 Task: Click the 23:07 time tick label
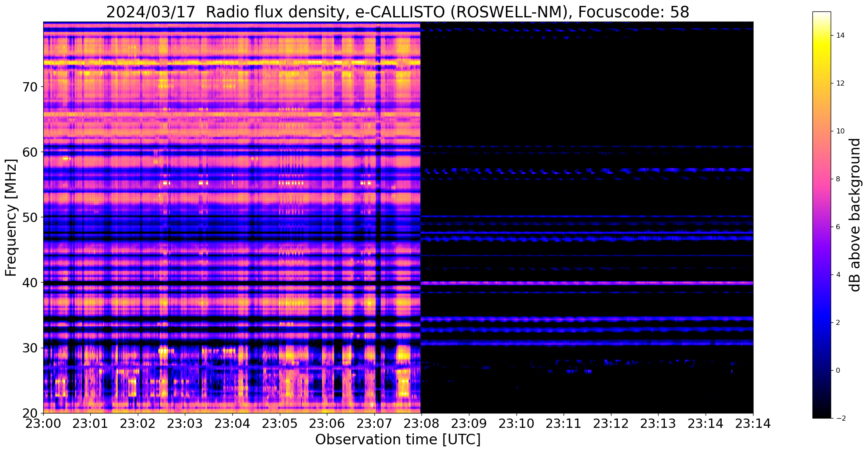coord(374,424)
